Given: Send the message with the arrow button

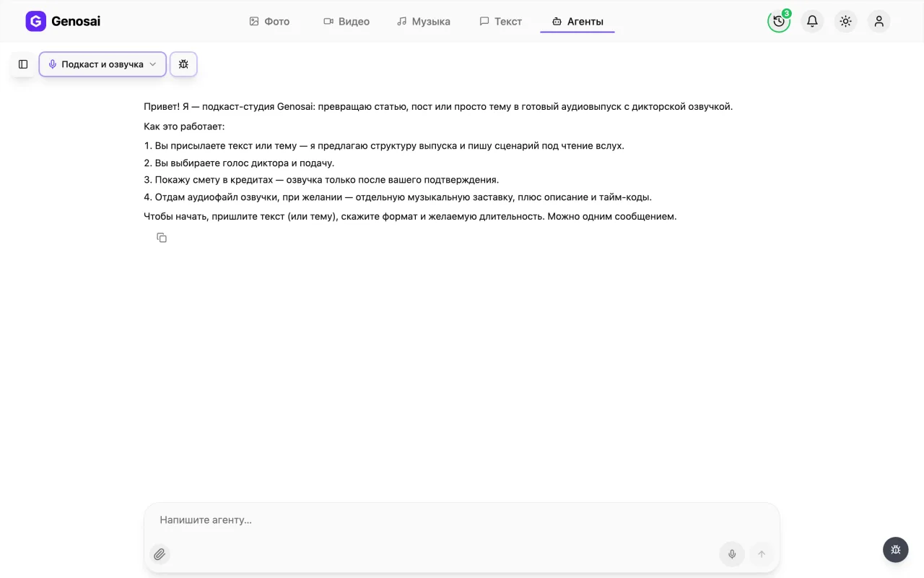Looking at the screenshot, I should (761, 554).
